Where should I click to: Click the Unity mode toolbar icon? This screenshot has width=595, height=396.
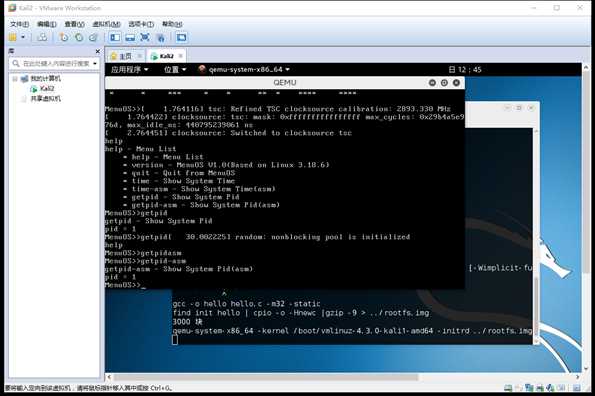[161, 37]
